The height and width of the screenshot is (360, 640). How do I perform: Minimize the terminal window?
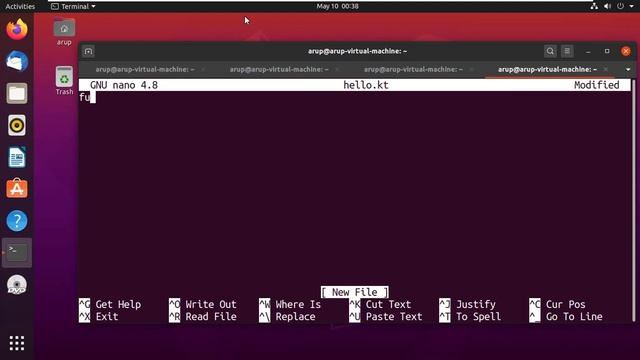tap(588, 51)
